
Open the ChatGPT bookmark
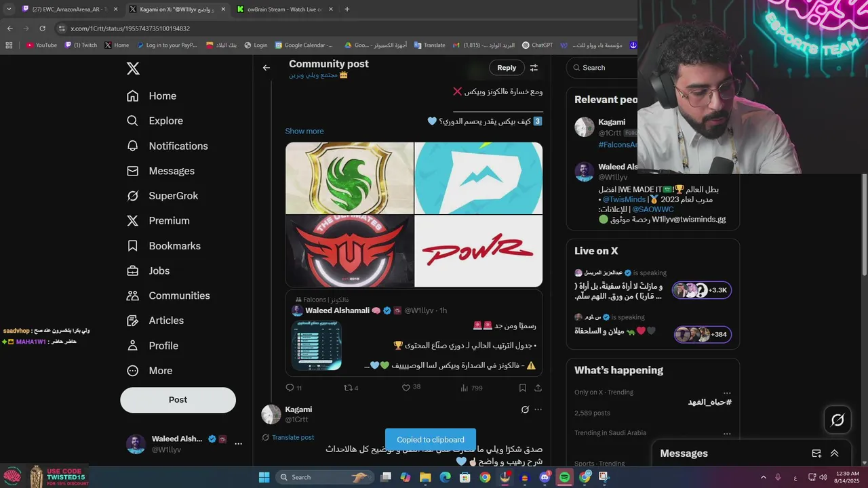click(x=537, y=45)
